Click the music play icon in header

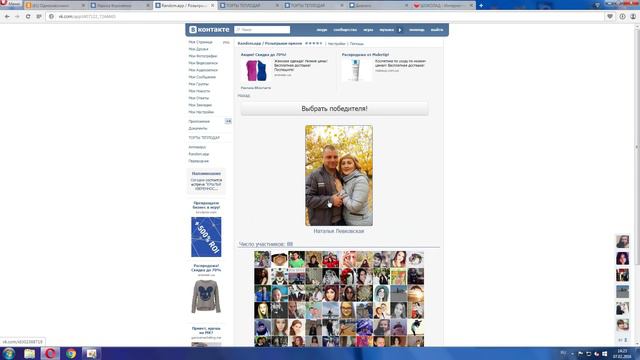(400, 30)
